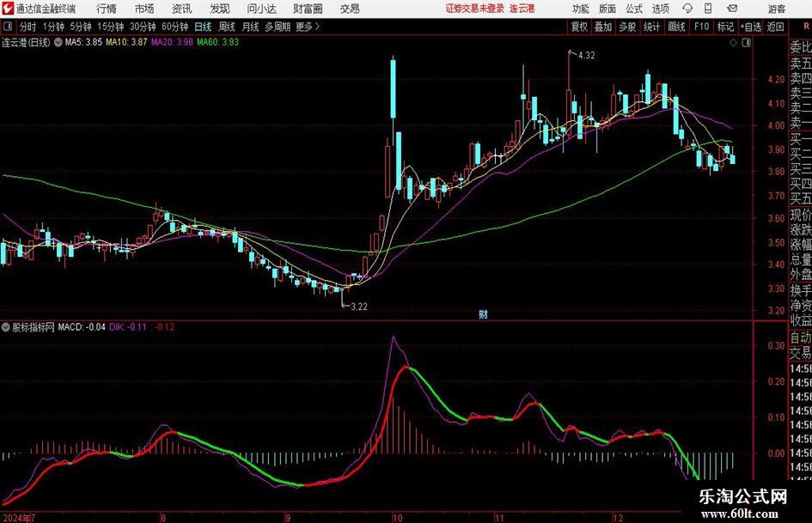Toggle the side panel icon above chart
Image resolution: width=812 pixels, height=523 pixels.
point(746,43)
